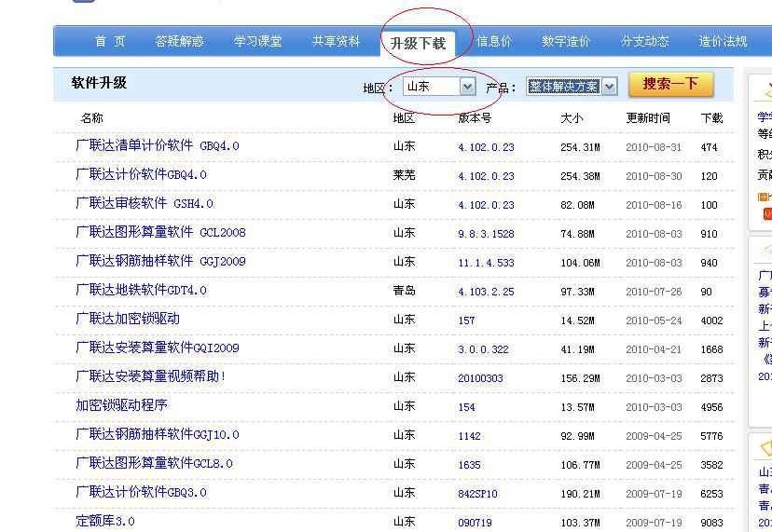Click the 搜索一下 button
The height and width of the screenshot is (532, 772).
[670, 84]
